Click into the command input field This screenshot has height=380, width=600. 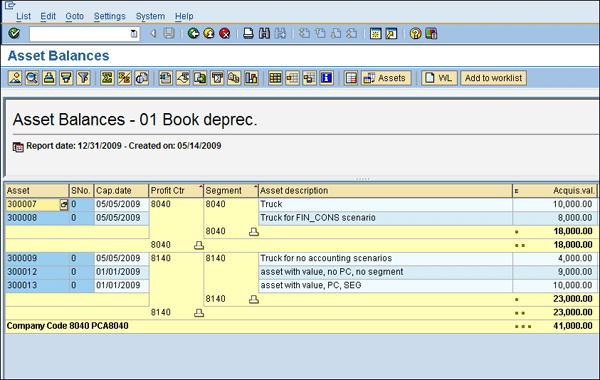click(80, 34)
